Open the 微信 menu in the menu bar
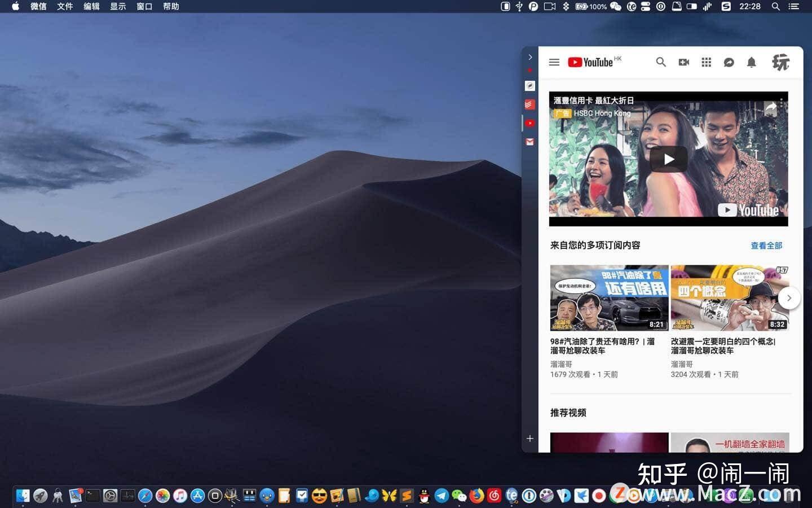Viewport: 812px width, 508px height. pos(38,6)
